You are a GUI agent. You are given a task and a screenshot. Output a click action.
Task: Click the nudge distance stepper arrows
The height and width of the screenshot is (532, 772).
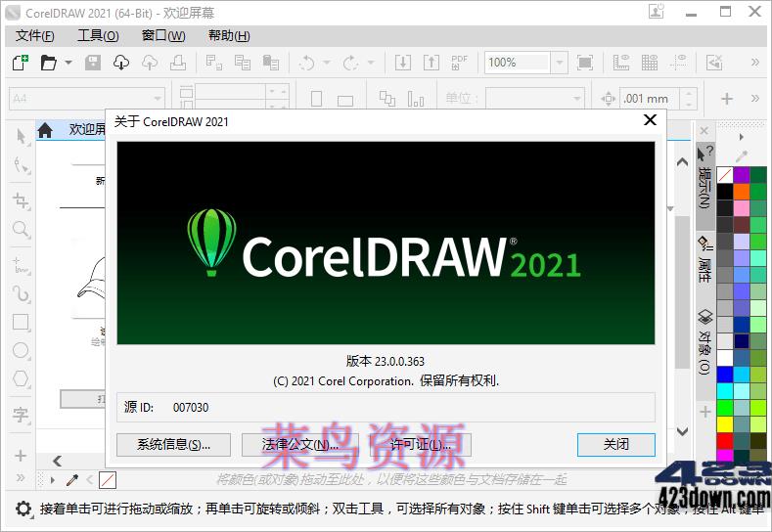click(689, 99)
